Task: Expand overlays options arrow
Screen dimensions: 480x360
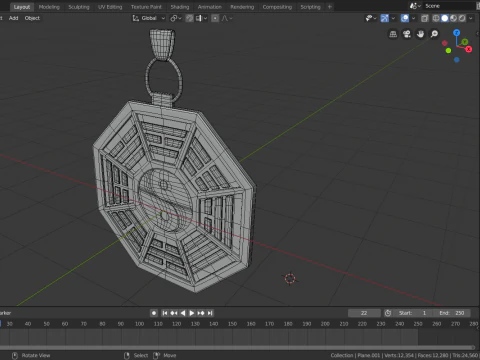Action: [x=413, y=18]
